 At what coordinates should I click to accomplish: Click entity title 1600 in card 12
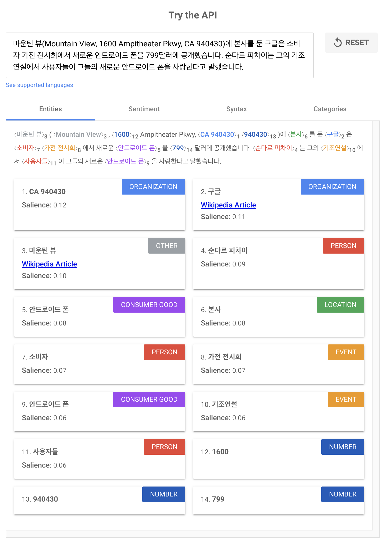click(220, 452)
